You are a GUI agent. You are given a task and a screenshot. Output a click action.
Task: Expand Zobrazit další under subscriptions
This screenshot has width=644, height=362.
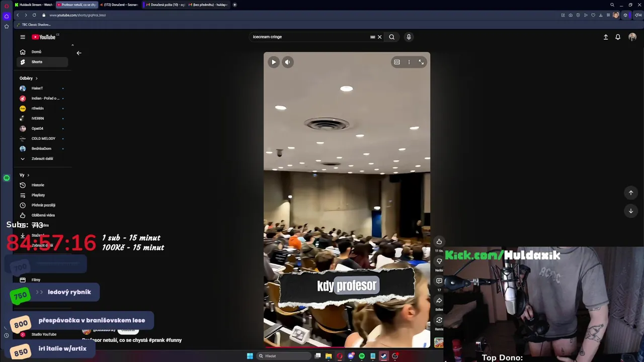coord(42,158)
